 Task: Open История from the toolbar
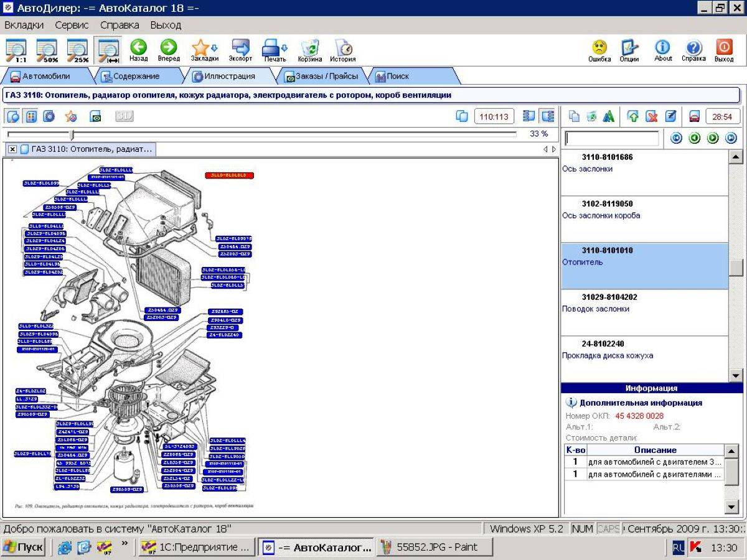pos(342,50)
